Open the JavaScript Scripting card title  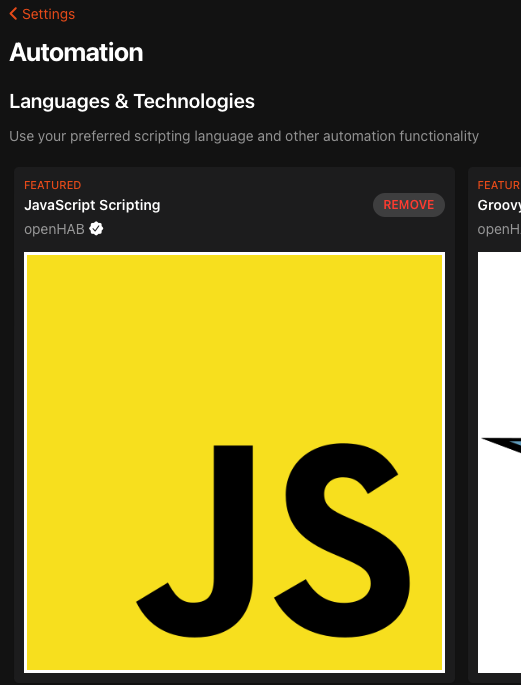[92, 205]
